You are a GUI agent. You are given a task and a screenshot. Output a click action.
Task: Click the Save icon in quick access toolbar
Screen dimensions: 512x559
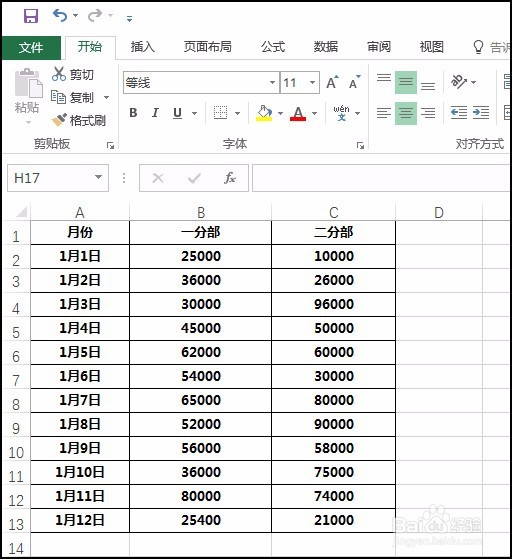pos(31,16)
